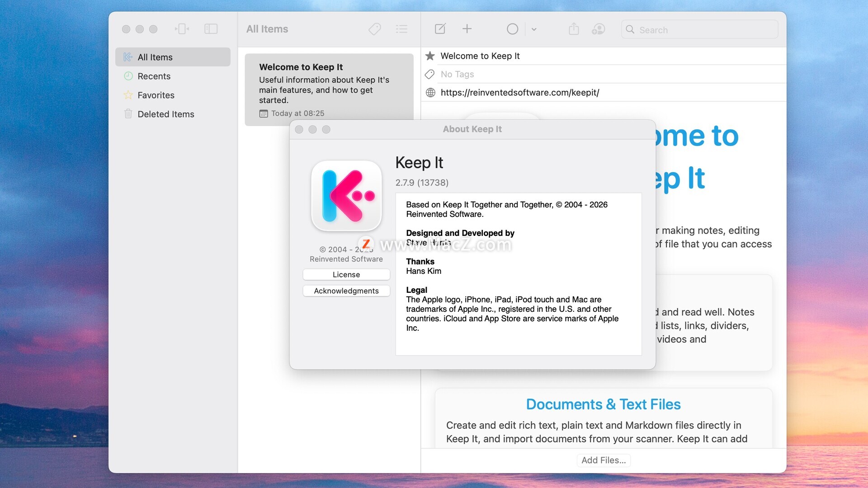The height and width of the screenshot is (488, 868).
Task: Click the compose new note icon
Action: (x=440, y=29)
